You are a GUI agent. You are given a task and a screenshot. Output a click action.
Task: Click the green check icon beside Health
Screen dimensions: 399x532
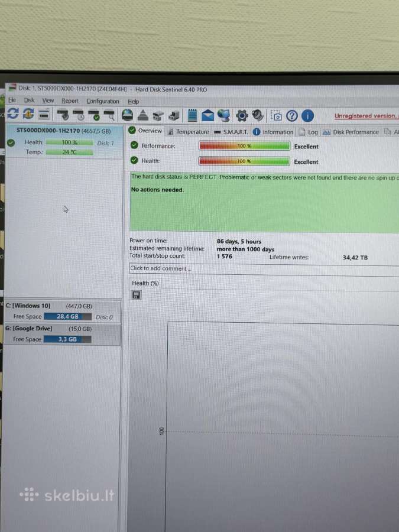point(134,160)
